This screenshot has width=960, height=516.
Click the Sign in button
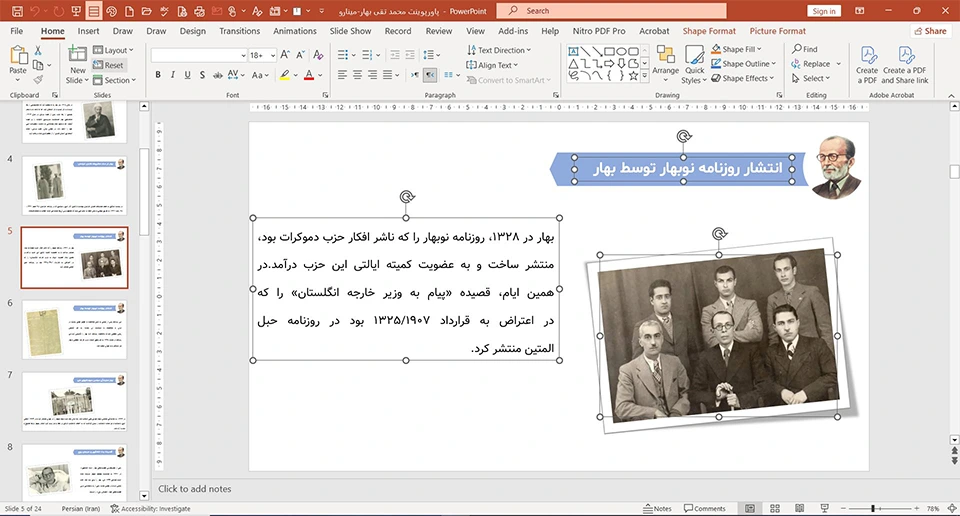pos(824,11)
